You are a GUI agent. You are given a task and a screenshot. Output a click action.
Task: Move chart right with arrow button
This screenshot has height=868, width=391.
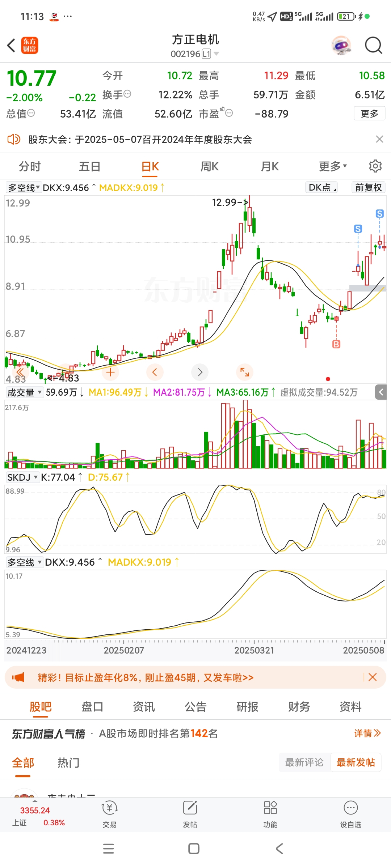pos(200,372)
